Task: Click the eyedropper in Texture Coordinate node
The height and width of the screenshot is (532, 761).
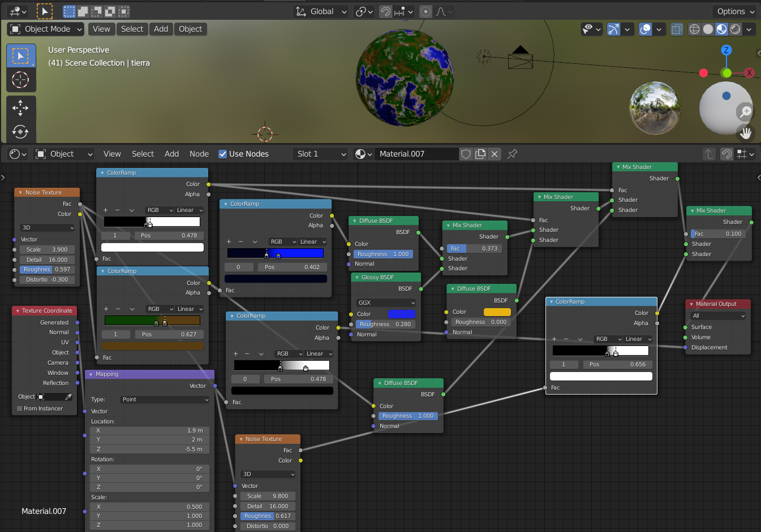Action: pyautogui.click(x=68, y=397)
